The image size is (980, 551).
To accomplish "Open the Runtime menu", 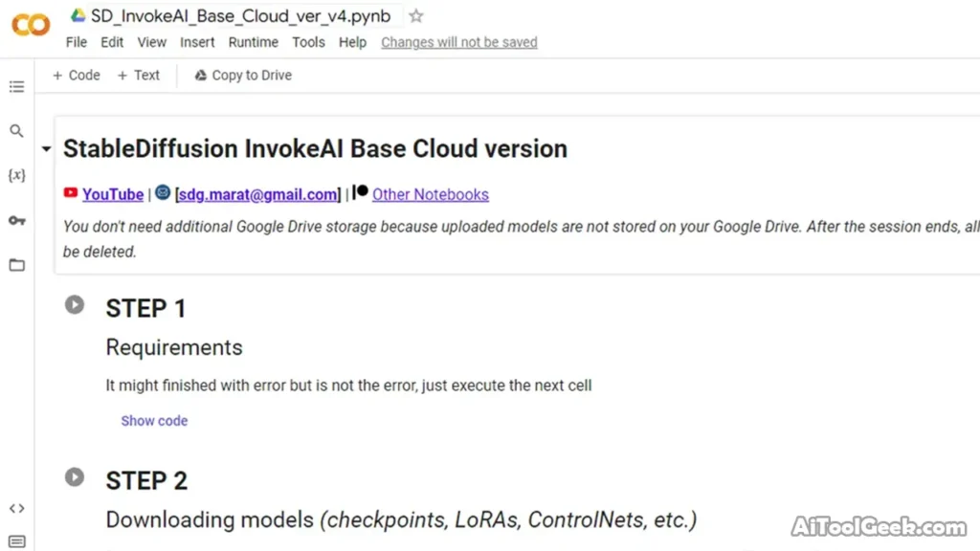I will pos(253,42).
